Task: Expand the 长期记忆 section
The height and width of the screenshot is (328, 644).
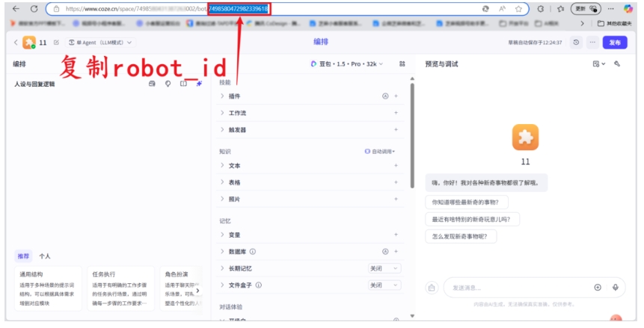Action: (x=222, y=268)
